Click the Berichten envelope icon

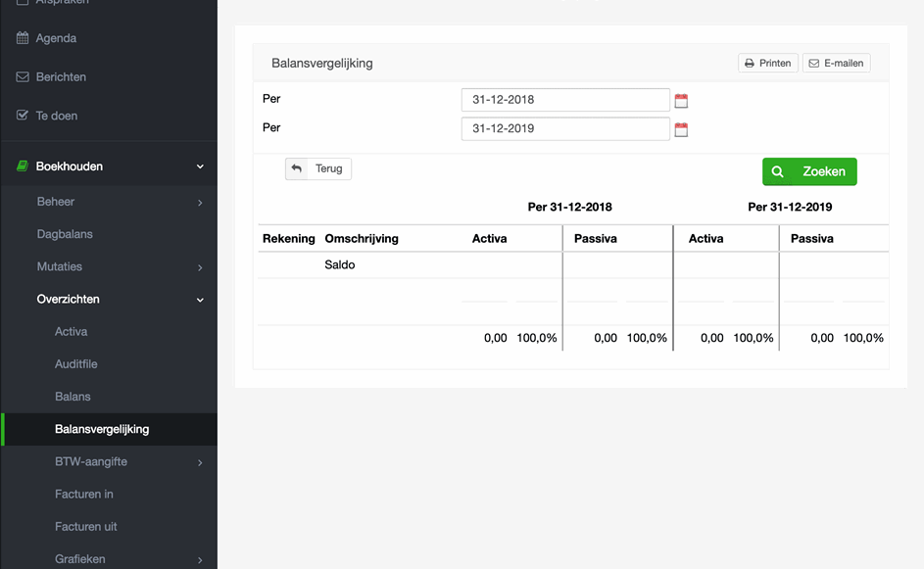tap(23, 77)
